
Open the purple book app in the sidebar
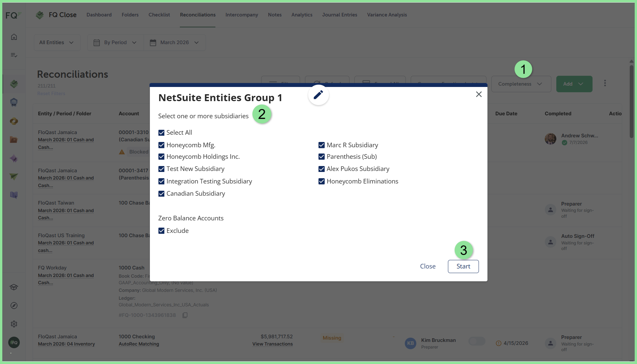(x=14, y=195)
